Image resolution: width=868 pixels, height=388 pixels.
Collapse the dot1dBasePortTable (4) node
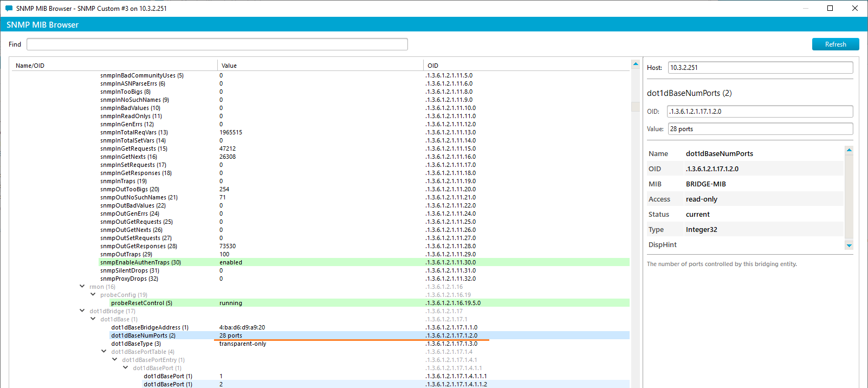[x=104, y=352]
